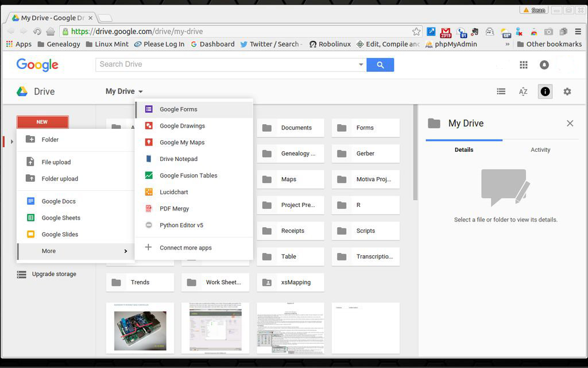
Task: Close the My Drive details panel
Action: point(570,123)
